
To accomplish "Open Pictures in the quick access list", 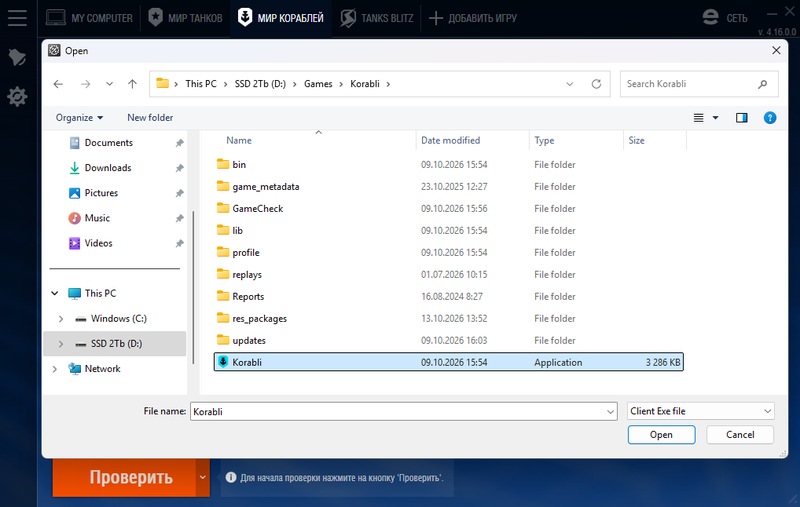I will click(101, 193).
